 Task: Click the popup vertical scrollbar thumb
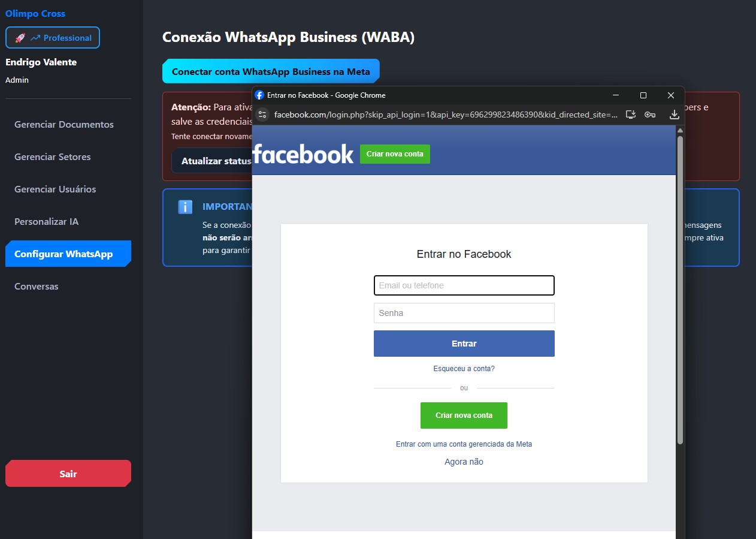point(680,290)
